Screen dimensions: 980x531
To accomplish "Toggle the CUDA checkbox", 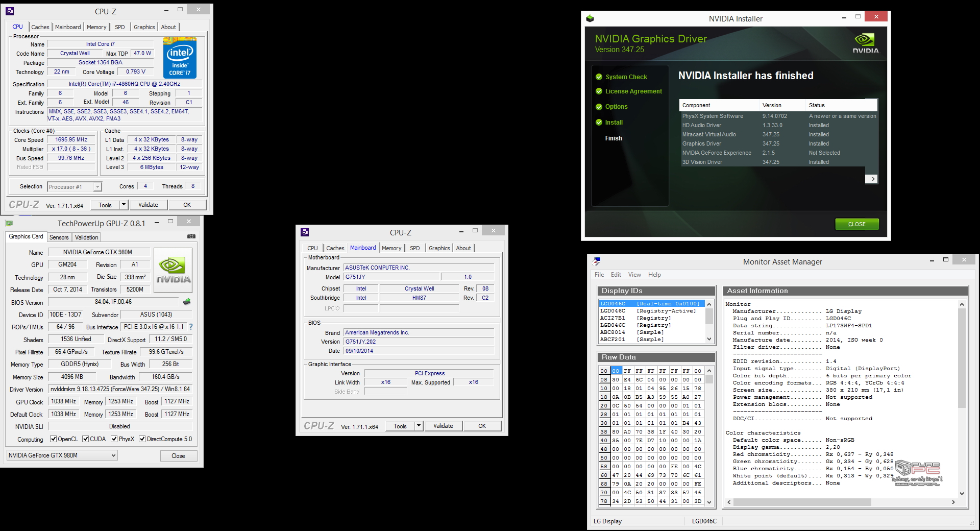I will coord(86,439).
